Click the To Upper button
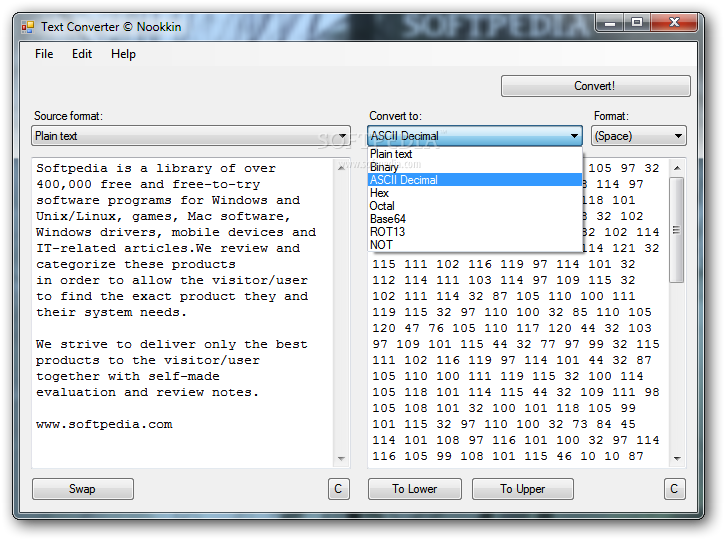 point(522,489)
